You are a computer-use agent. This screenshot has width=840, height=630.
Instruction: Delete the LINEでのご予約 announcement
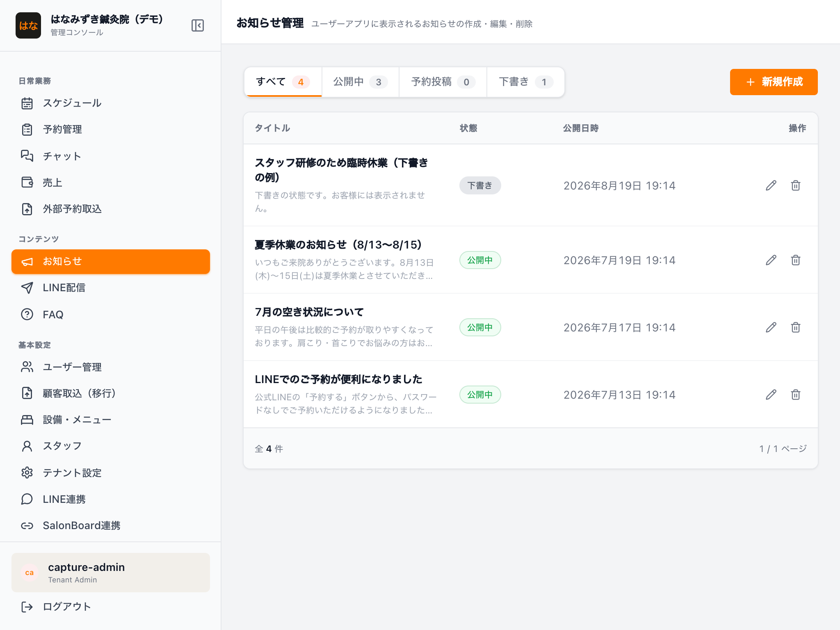click(x=796, y=395)
